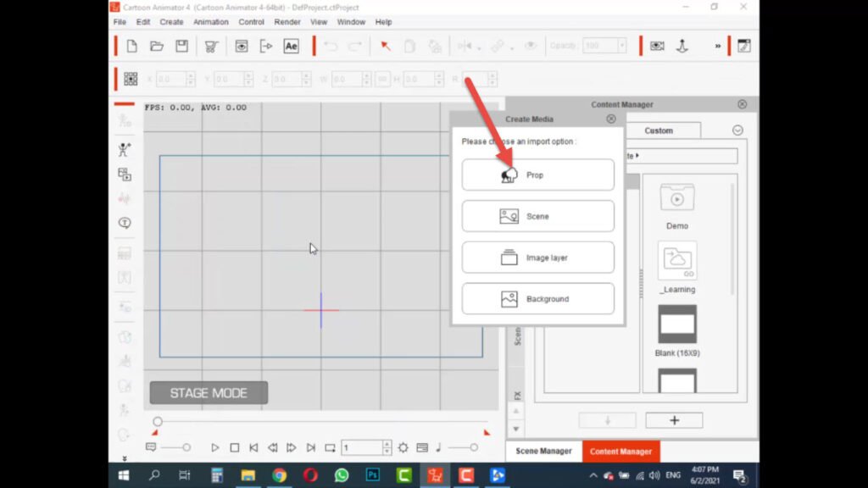The image size is (868, 488).
Task: Expand left sidebar overflow chevron
Action: (125, 458)
